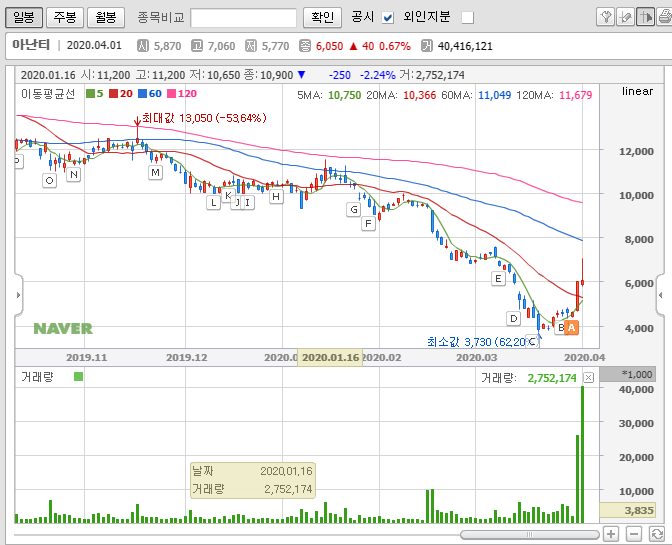
Task: Click the pink 120-day MA swatch
Action: [x=171, y=93]
